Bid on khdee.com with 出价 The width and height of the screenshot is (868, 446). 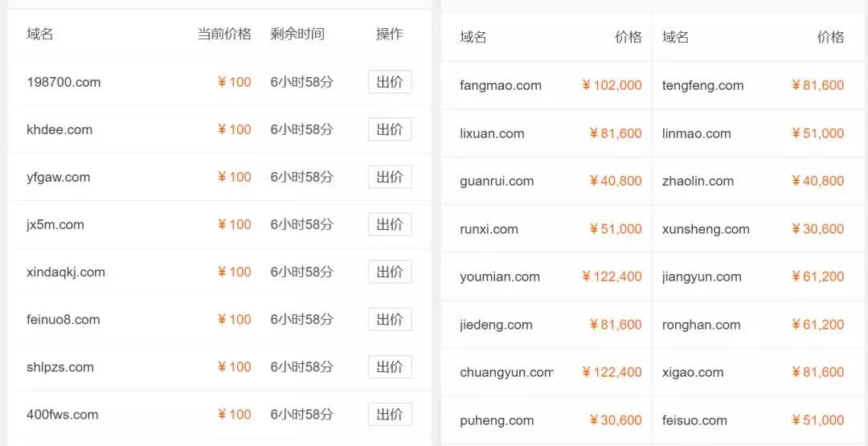click(390, 129)
